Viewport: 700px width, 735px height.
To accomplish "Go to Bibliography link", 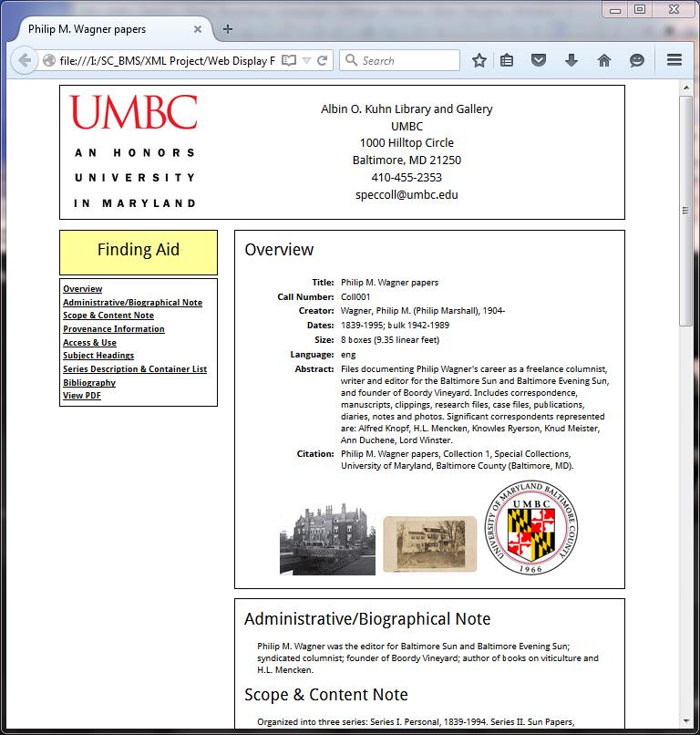I will [x=89, y=382].
